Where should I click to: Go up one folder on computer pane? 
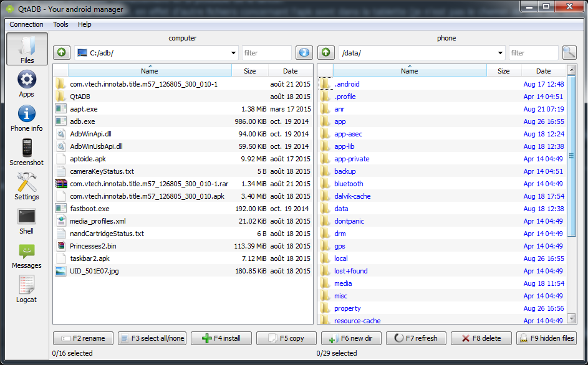(61, 53)
